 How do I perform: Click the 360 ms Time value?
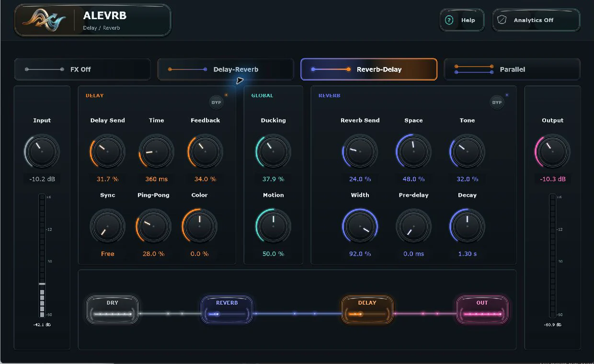coord(156,179)
